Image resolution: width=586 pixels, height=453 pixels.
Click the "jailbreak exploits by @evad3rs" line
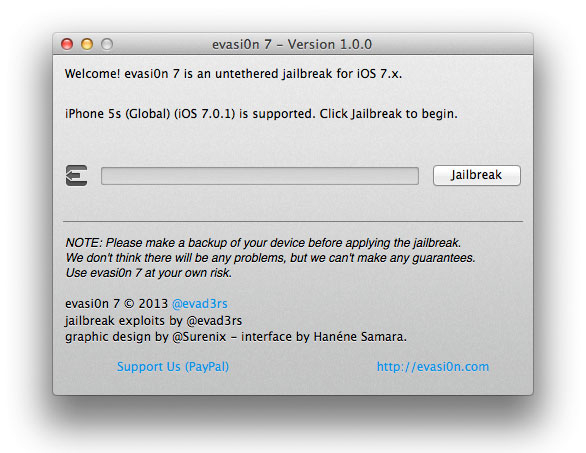tap(154, 321)
